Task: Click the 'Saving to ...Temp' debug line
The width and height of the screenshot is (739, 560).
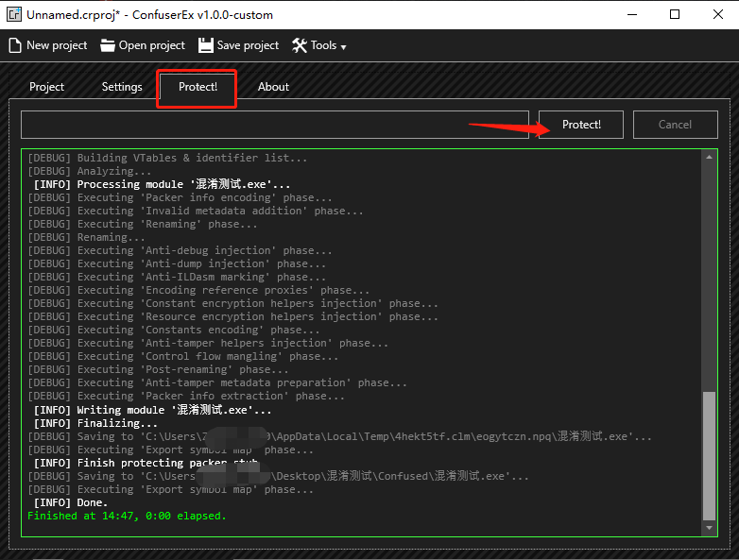Action: (x=339, y=436)
